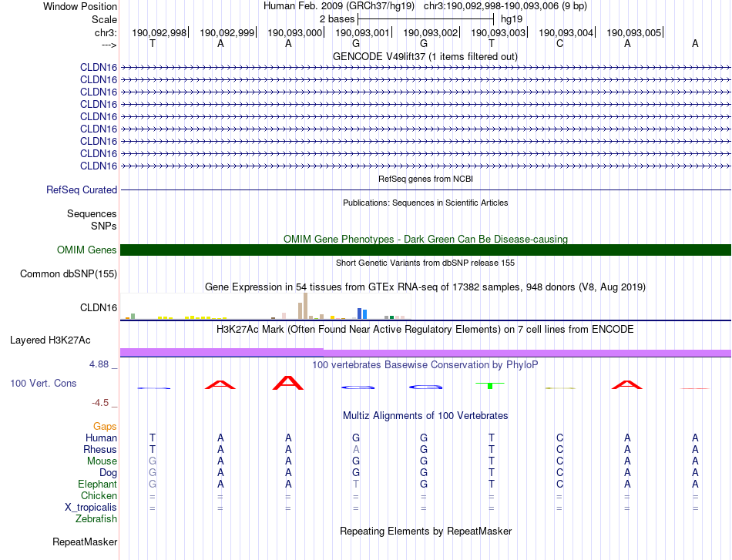The width and height of the screenshot is (732, 560).
Task: Click the 'GENCODE V49lift37' track title
Action: click(425, 56)
